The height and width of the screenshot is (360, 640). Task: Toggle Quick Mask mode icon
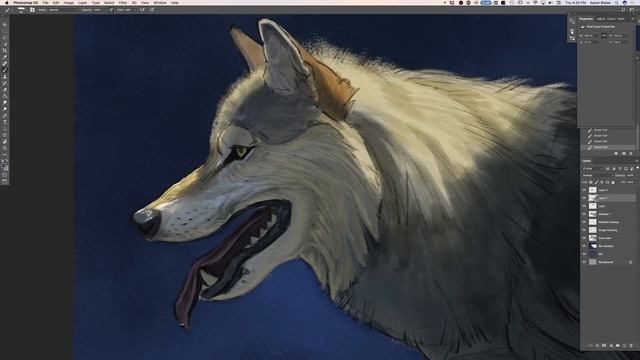click(x=5, y=175)
